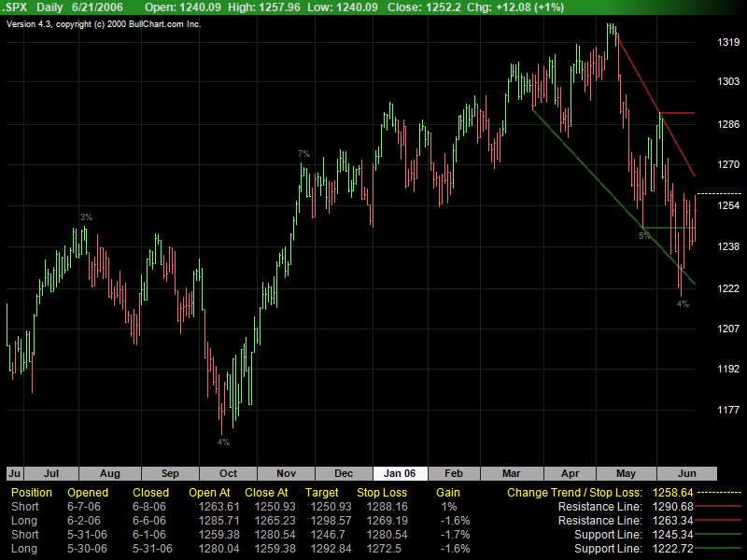Click the 3% marker near July peak
Image resolution: width=747 pixels, height=560 pixels.
[86, 217]
